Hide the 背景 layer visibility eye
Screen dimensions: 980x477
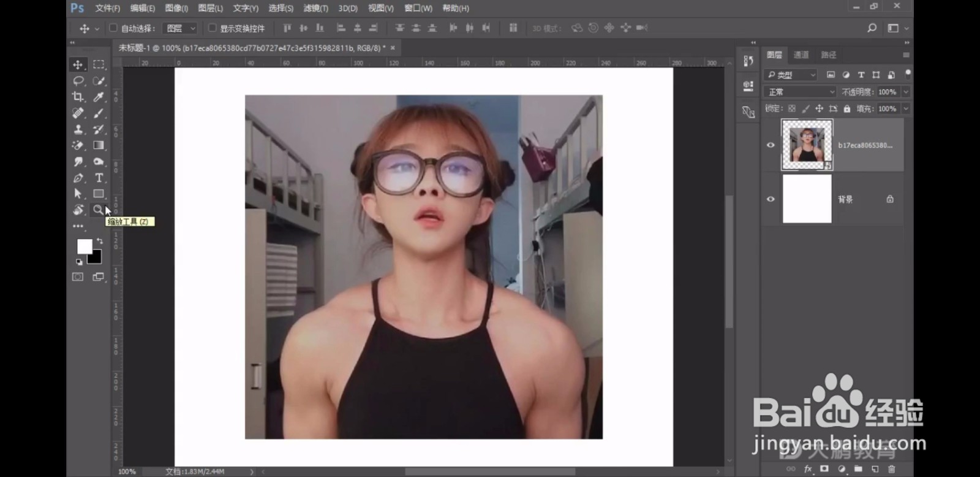pyautogui.click(x=771, y=199)
